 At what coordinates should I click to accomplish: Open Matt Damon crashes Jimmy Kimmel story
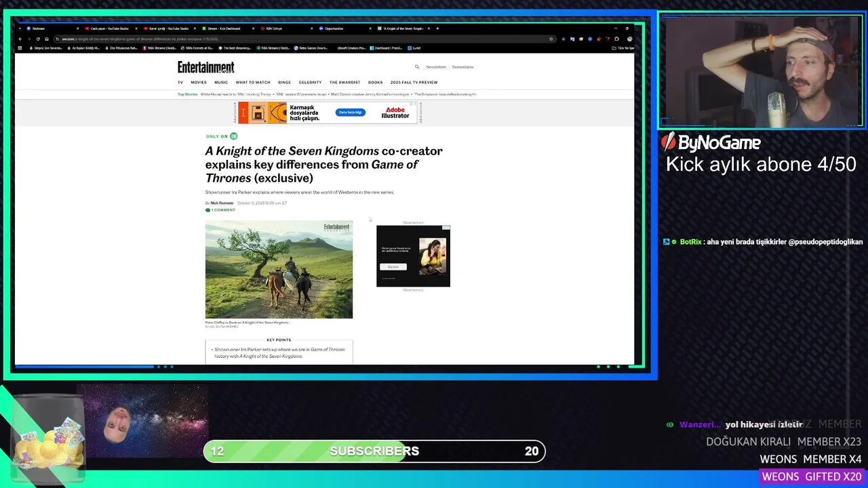click(x=370, y=94)
